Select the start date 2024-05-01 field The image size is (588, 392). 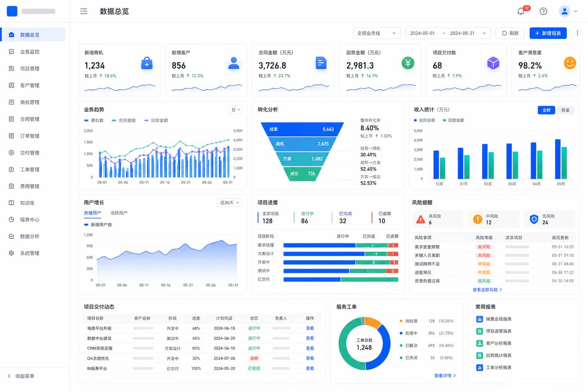422,33
